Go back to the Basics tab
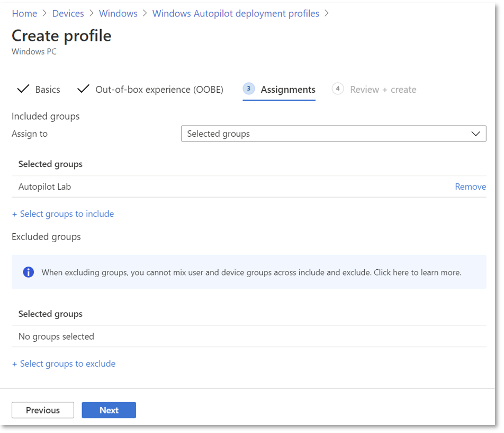The width and height of the screenshot is (504, 433). click(x=48, y=89)
